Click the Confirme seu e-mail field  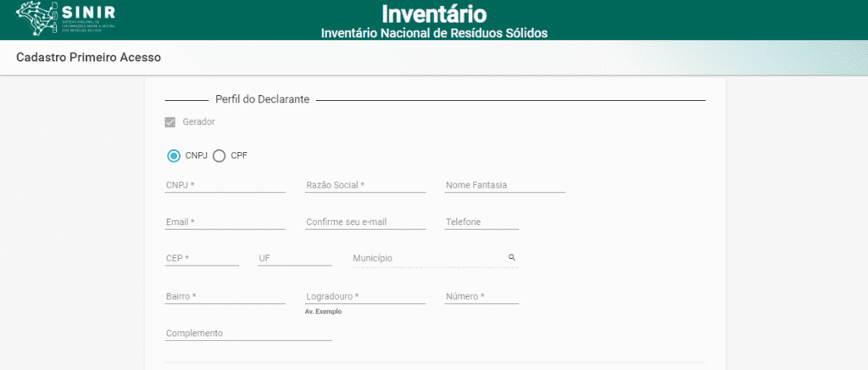(365, 222)
